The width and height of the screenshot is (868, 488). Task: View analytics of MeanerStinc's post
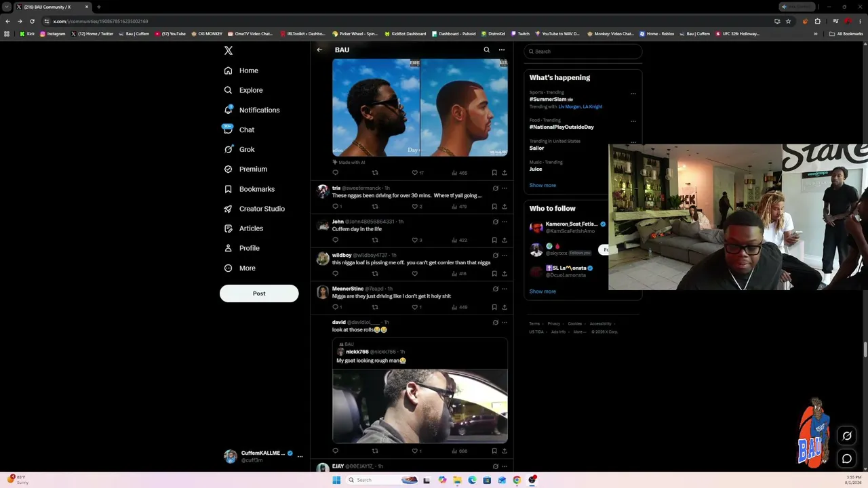(460, 307)
